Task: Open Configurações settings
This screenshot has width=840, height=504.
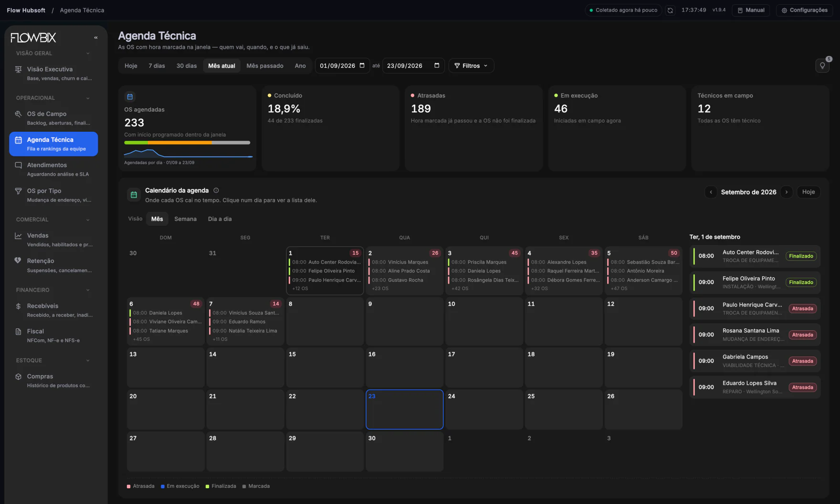Action: tap(804, 10)
